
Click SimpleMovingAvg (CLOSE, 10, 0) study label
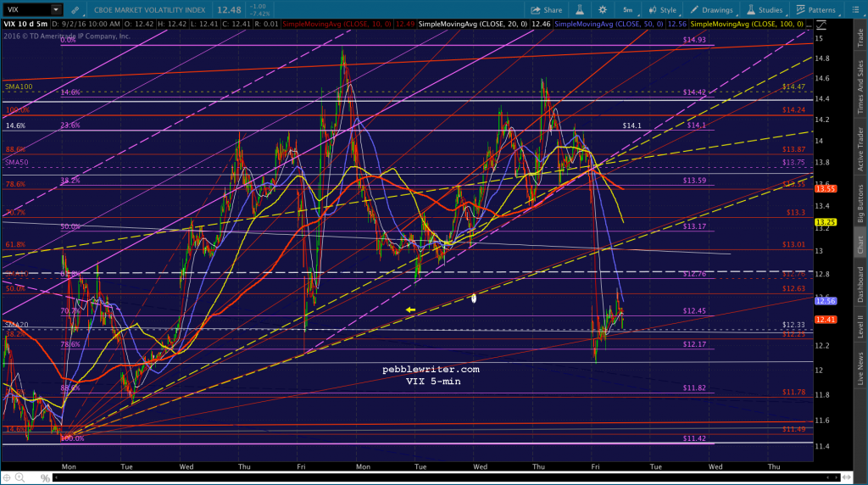(337, 25)
